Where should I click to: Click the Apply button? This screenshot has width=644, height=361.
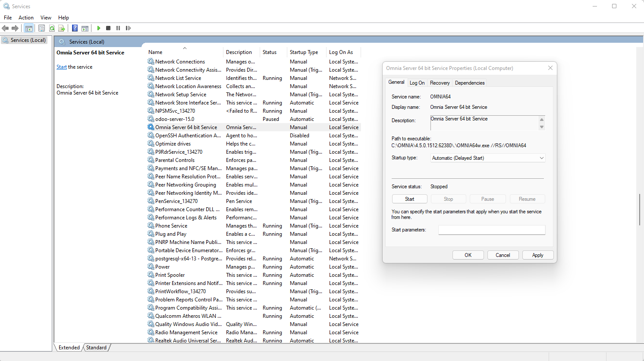click(x=538, y=255)
